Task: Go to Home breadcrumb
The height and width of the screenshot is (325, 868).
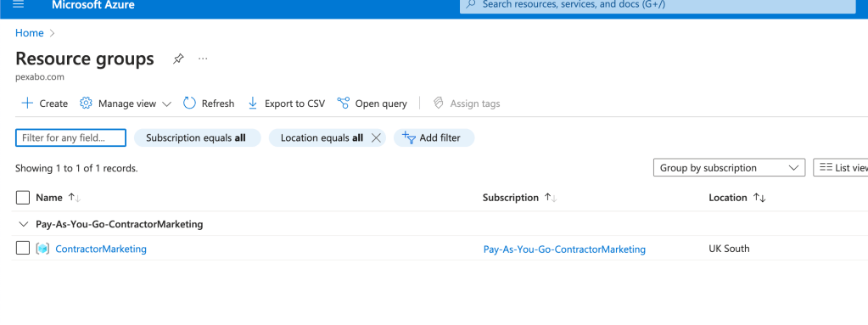Action: [x=30, y=33]
